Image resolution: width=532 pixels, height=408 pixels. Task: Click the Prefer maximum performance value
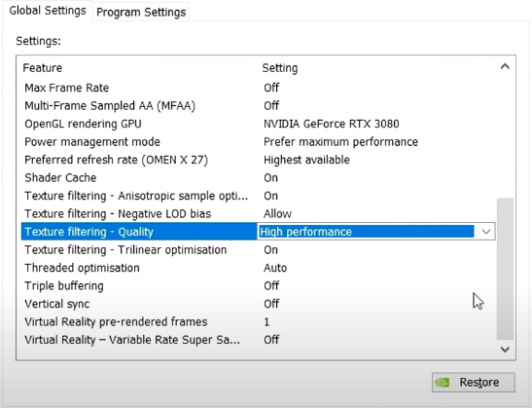pos(340,141)
